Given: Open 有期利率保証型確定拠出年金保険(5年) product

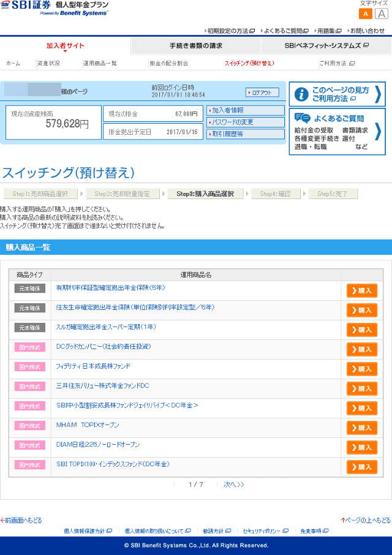Looking at the screenshot, I should click(x=111, y=288).
